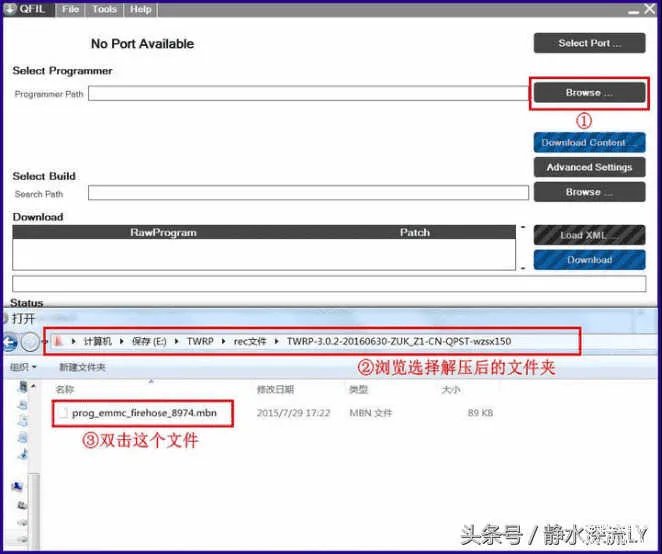Expand the 组织 dropdown in file dialog
This screenshot has width=662, height=554.
22,367
